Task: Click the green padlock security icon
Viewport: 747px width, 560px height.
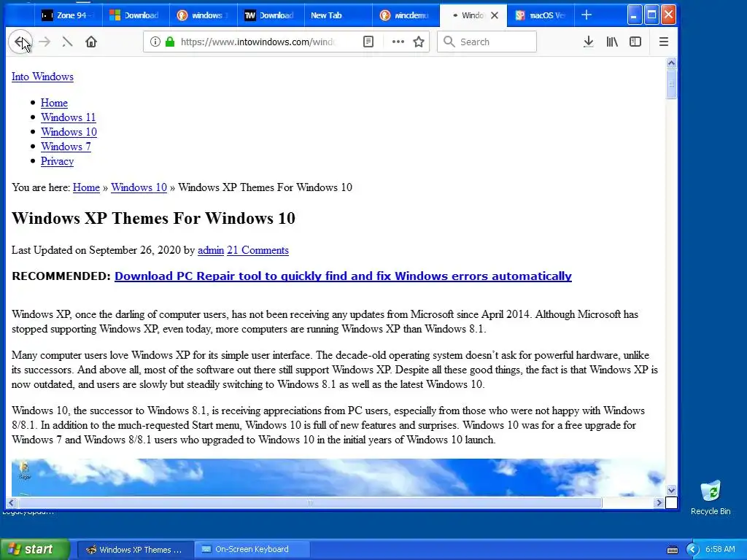Action: coord(169,42)
